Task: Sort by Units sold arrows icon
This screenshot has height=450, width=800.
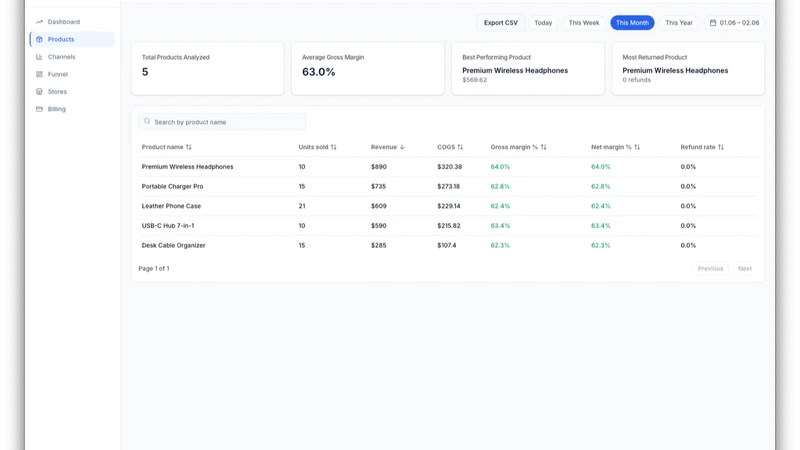Action: click(x=334, y=147)
